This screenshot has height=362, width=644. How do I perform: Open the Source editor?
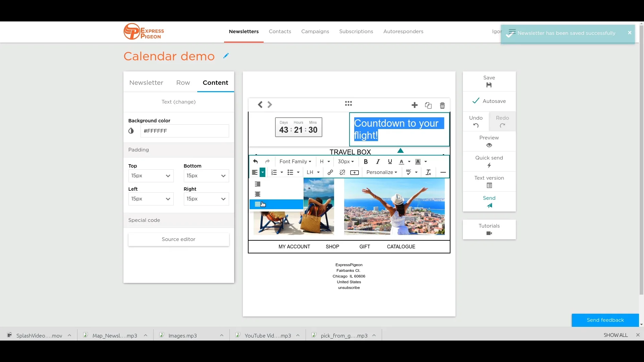click(178, 239)
